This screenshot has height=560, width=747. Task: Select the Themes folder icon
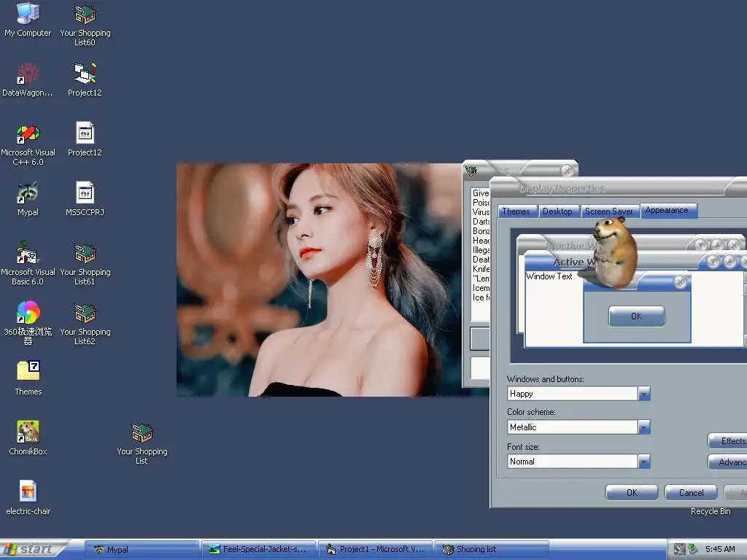pos(28,378)
